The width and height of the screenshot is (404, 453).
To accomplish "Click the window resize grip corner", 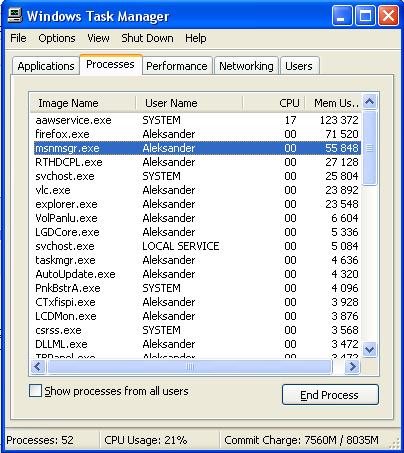I will (395, 443).
